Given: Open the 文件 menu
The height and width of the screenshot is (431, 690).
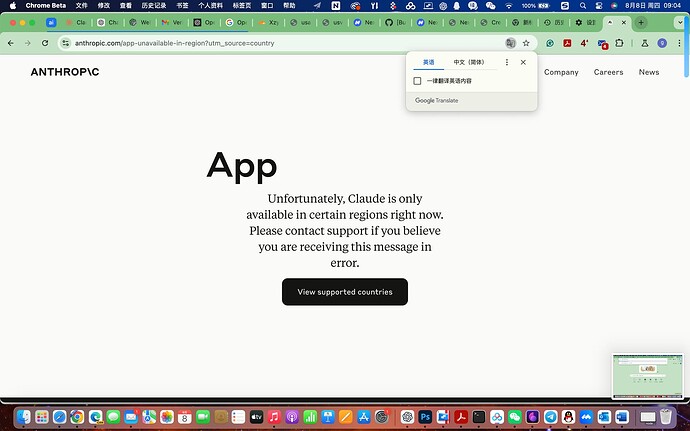Looking at the screenshot, I should pos(81,6).
